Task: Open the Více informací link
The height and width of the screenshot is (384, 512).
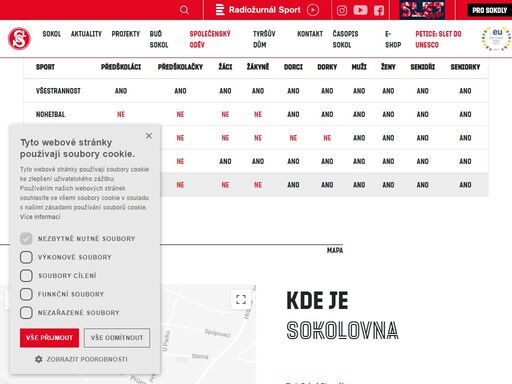Action: tap(40, 217)
